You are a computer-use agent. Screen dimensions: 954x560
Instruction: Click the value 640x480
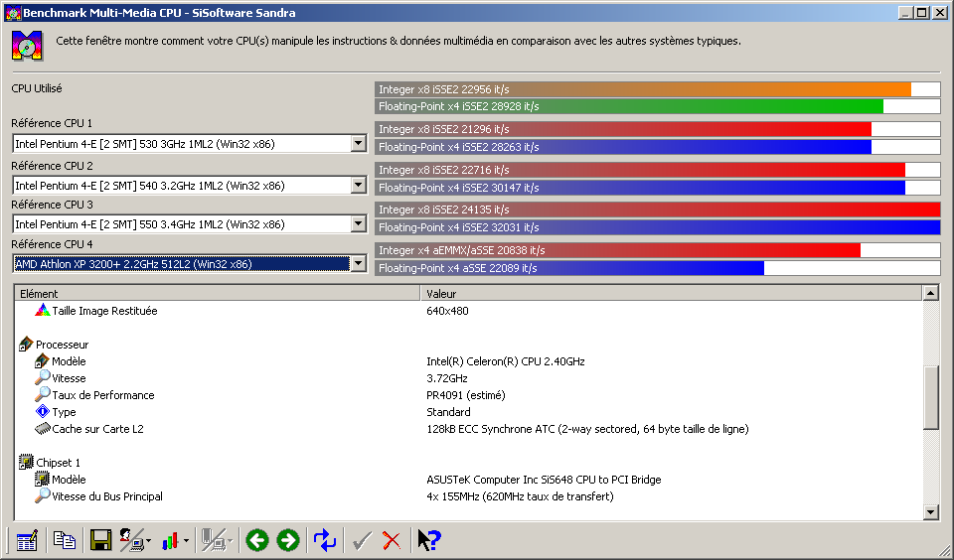[x=448, y=311]
